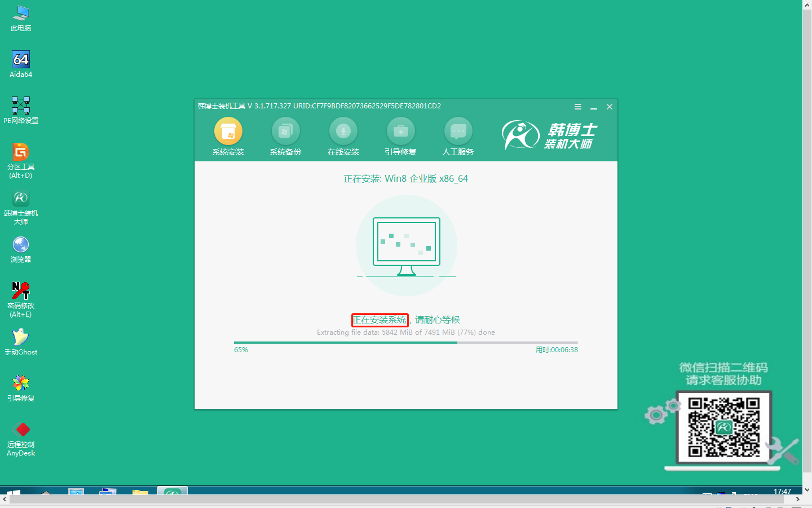The image size is (812, 508).
Task: Switch to the 在线安装 tab
Action: pyautogui.click(x=343, y=135)
